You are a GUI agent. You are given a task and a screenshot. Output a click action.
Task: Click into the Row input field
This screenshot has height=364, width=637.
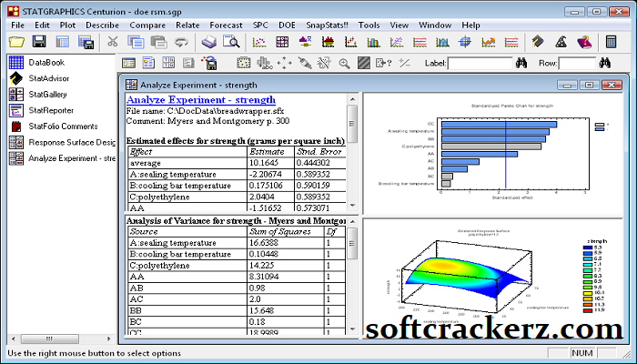(x=577, y=64)
